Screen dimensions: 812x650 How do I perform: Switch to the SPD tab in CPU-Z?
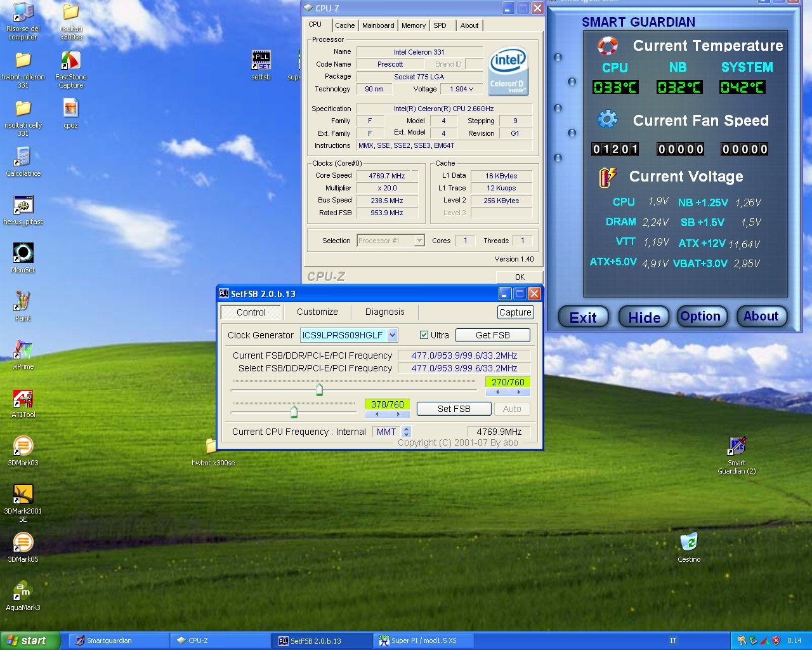coord(440,25)
